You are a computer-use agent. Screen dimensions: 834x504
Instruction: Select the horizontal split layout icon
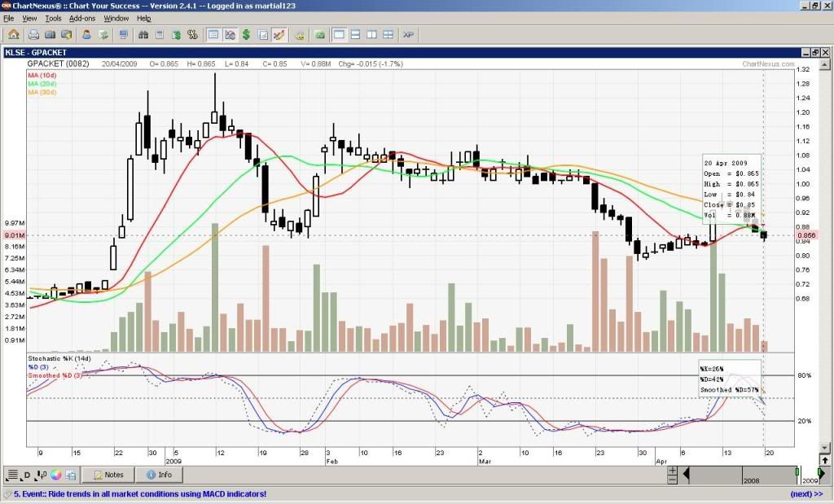click(355, 34)
